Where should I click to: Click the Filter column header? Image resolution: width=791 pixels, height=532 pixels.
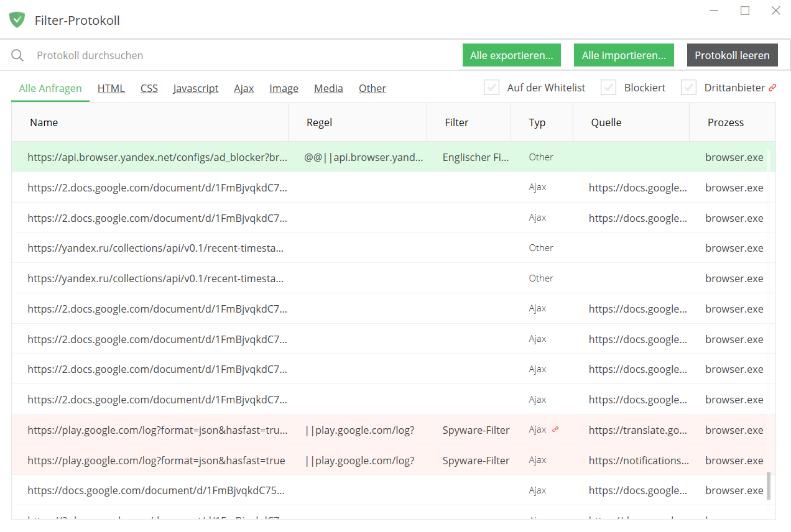(x=469, y=122)
